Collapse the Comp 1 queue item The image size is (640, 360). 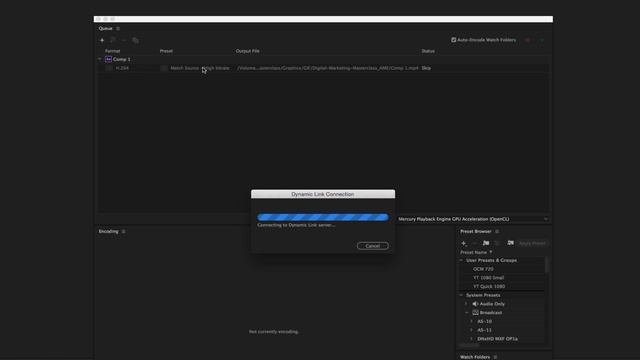point(100,59)
